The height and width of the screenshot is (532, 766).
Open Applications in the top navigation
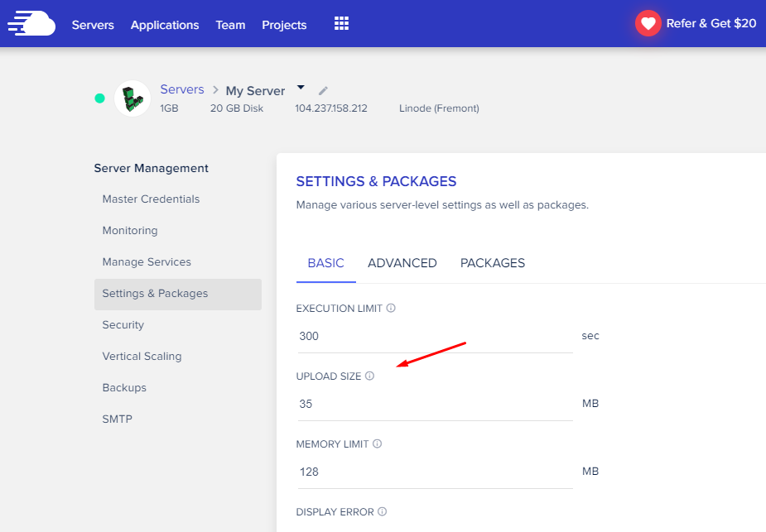pyautogui.click(x=165, y=25)
